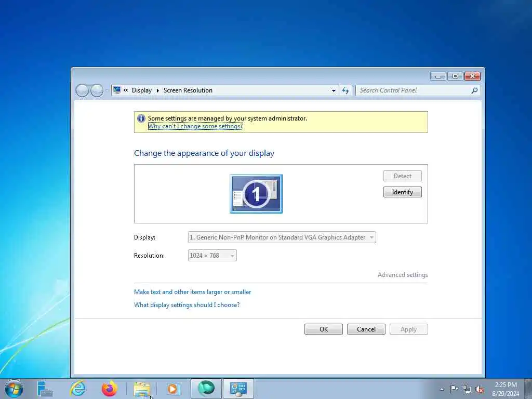Expand the address bar history dropdown
Image resolution: width=532 pixels, height=399 pixels.
pyautogui.click(x=334, y=90)
